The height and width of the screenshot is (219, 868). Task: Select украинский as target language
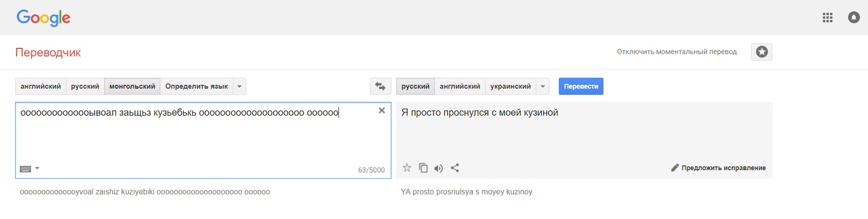pyautogui.click(x=510, y=86)
